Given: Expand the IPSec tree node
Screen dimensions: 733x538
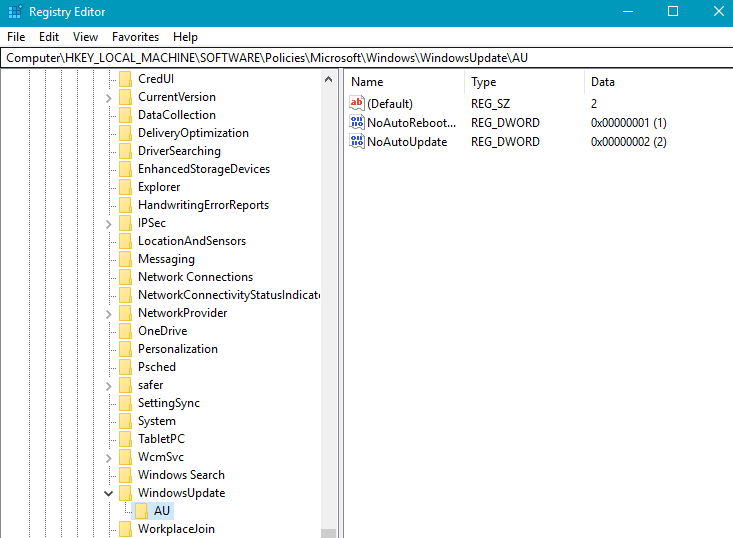Looking at the screenshot, I should tap(109, 223).
